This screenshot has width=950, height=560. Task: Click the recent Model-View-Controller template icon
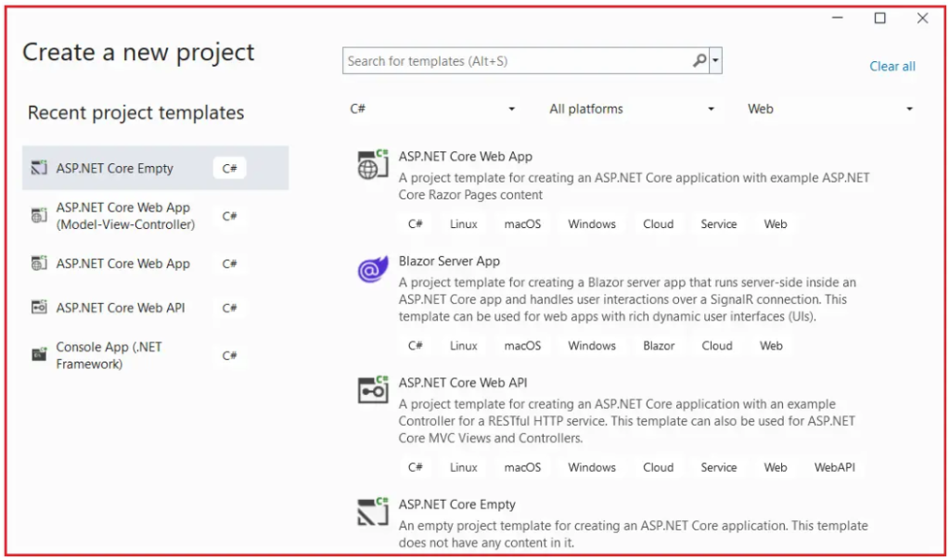coord(39,216)
